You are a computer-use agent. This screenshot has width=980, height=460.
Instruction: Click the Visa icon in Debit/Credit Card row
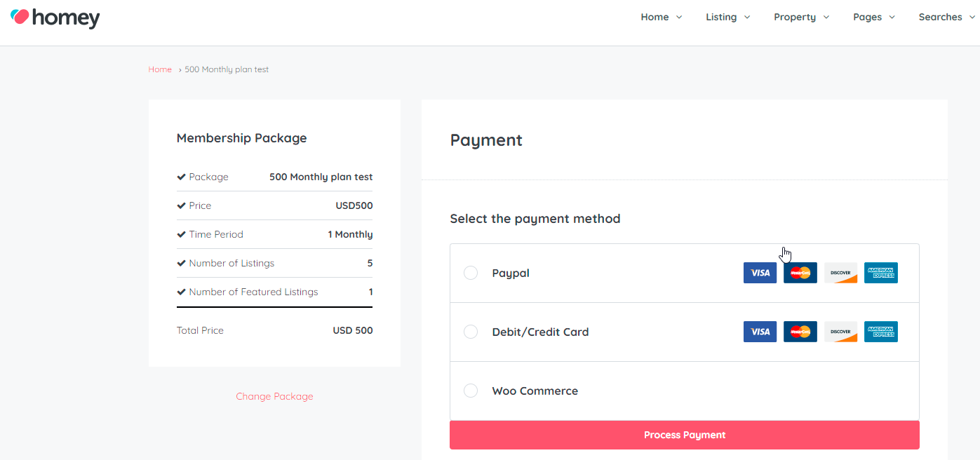click(760, 332)
